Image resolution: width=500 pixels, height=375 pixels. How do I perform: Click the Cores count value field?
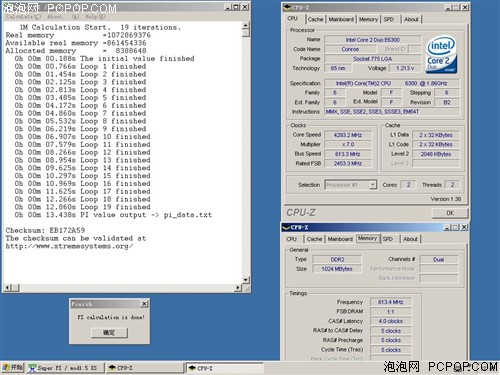click(408, 185)
